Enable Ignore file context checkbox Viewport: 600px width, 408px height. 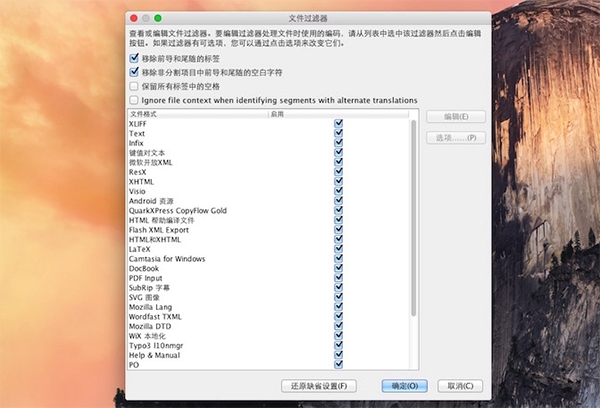pyautogui.click(x=134, y=100)
